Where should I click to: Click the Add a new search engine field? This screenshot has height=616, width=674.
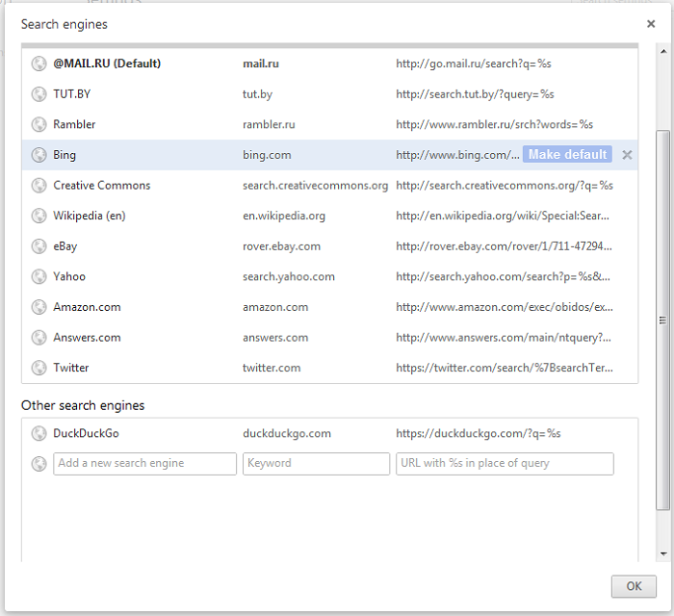(x=144, y=464)
